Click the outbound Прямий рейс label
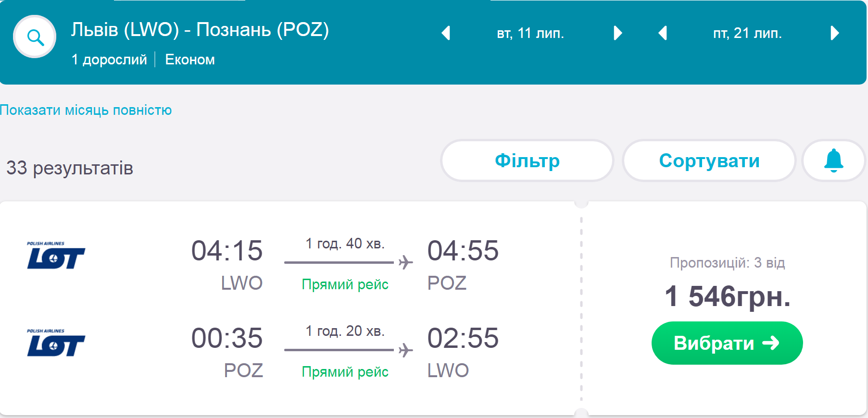 [x=345, y=284]
